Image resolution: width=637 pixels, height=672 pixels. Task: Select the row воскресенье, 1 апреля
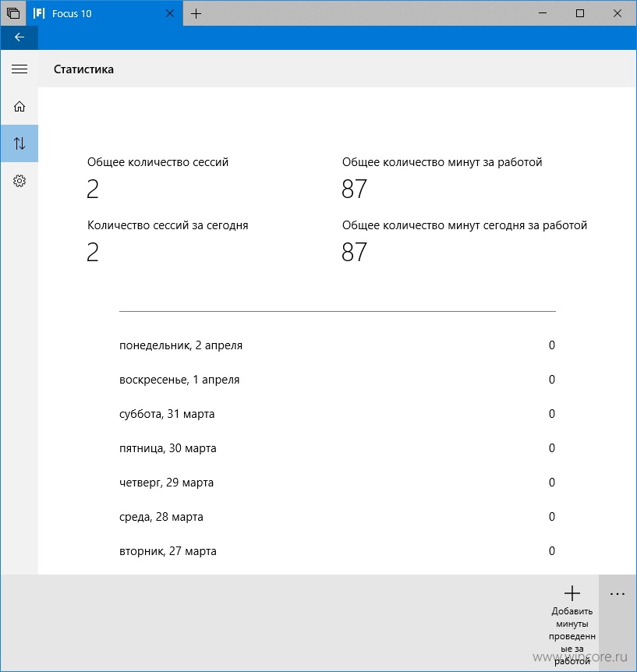[x=338, y=380]
